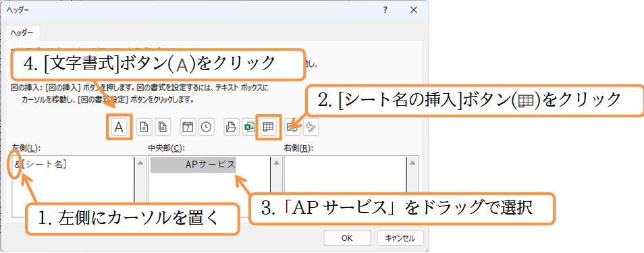Screen dimensions: 644x253
Task: Click the 左側 box scroll up arrow
Action: pyautogui.click(x=139, y=163)
